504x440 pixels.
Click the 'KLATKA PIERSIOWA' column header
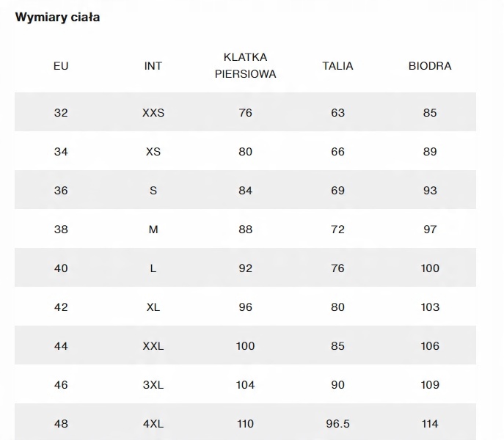tap(245, 65)
